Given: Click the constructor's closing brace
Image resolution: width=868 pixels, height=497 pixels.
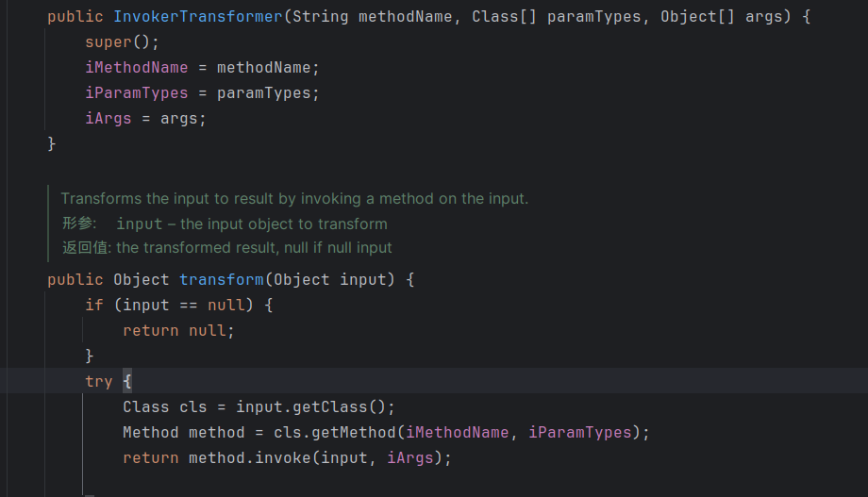Looking at the screenshot, I should coord(52,144).
